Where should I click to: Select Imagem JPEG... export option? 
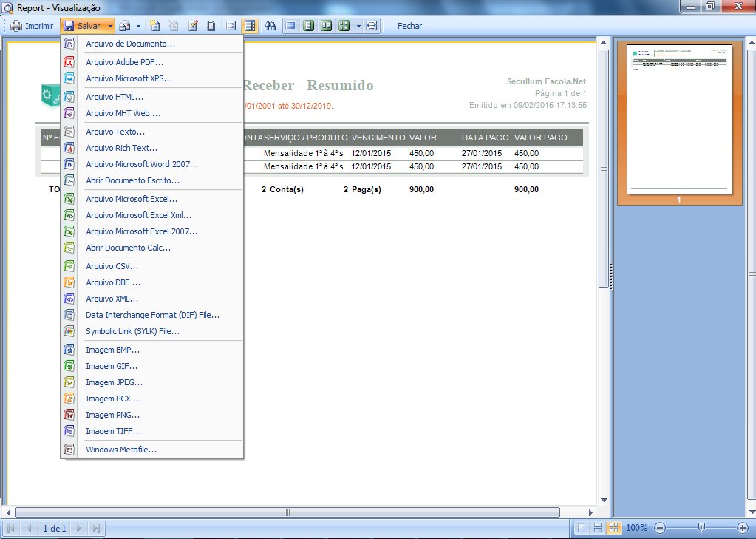tap(152, 383)
